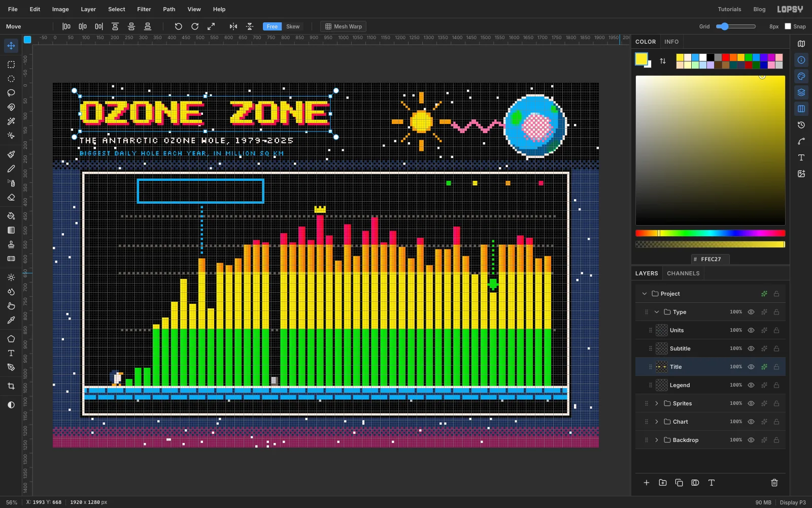Toggle visibility of the Subtitle layer
Screen dimensions: 812x508
(751, 348)
